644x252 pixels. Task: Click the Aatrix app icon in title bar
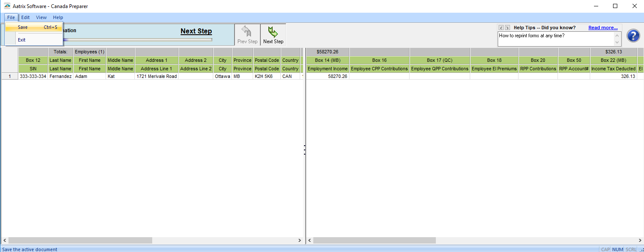[7, 6]
